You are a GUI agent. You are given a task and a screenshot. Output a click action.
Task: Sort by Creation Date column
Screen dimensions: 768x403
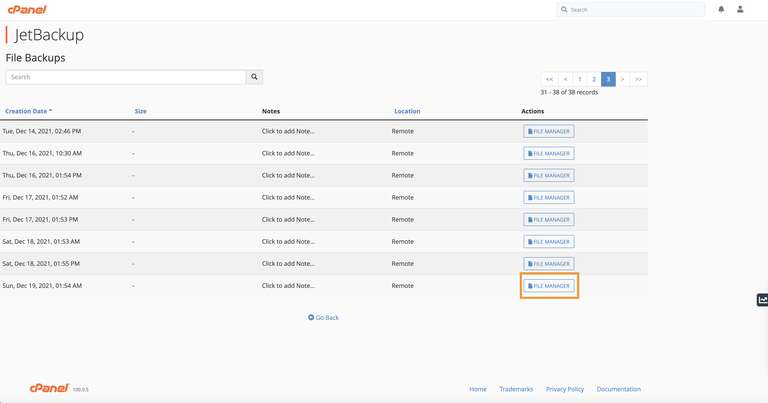pyautogui.click(x=28, y=111)
